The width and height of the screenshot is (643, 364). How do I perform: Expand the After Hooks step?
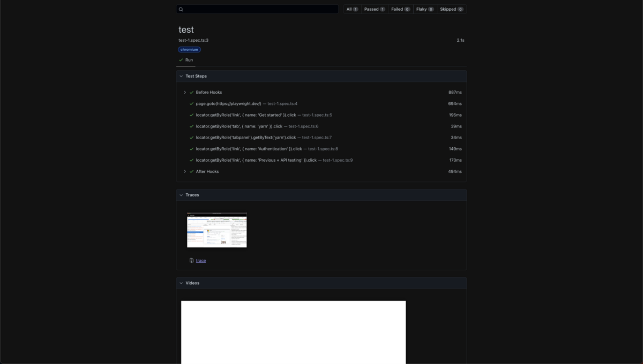(185, 171)
